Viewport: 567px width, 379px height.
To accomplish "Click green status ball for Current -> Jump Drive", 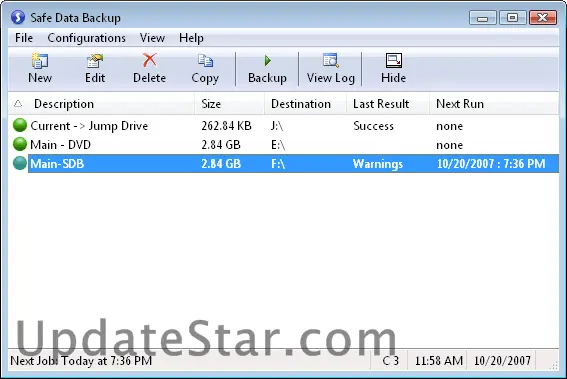I will [20, 125].
